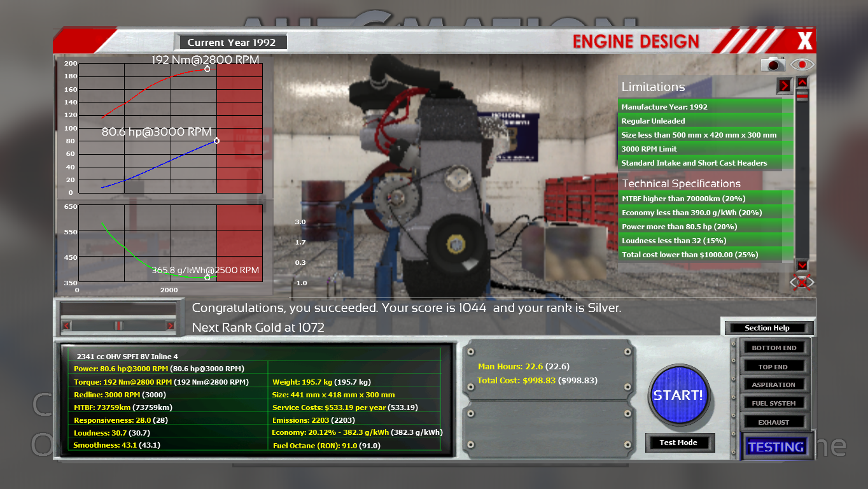Click Man Hours 22.6 value

point(524,366)
